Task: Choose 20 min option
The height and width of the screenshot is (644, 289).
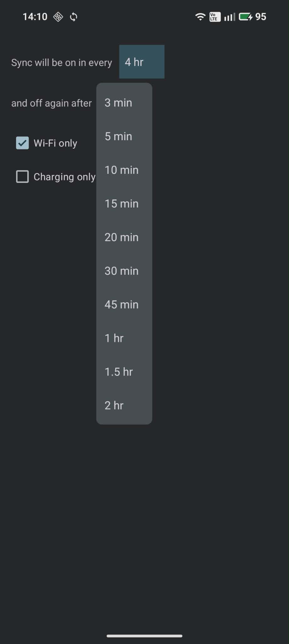Action: click(124, 237)
